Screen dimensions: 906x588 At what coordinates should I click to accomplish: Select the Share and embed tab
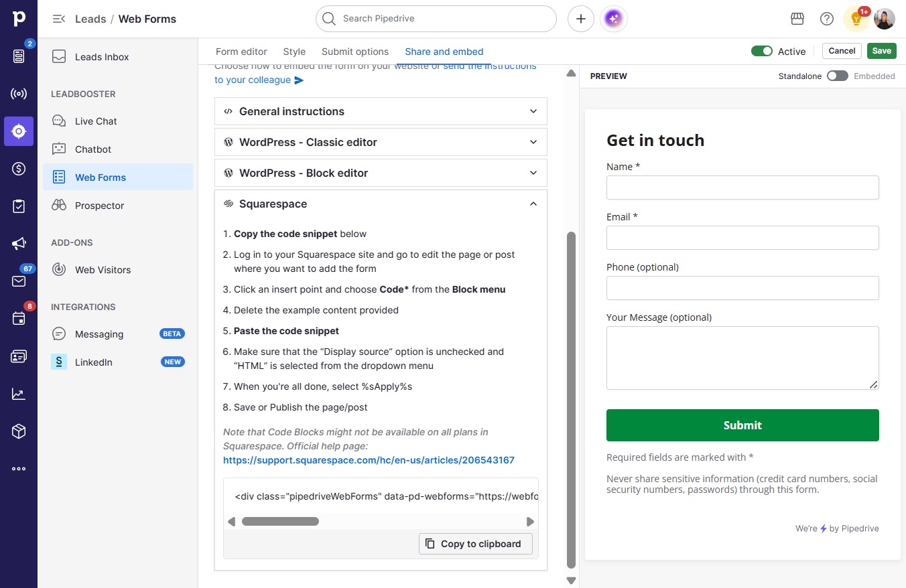point(444,52)
